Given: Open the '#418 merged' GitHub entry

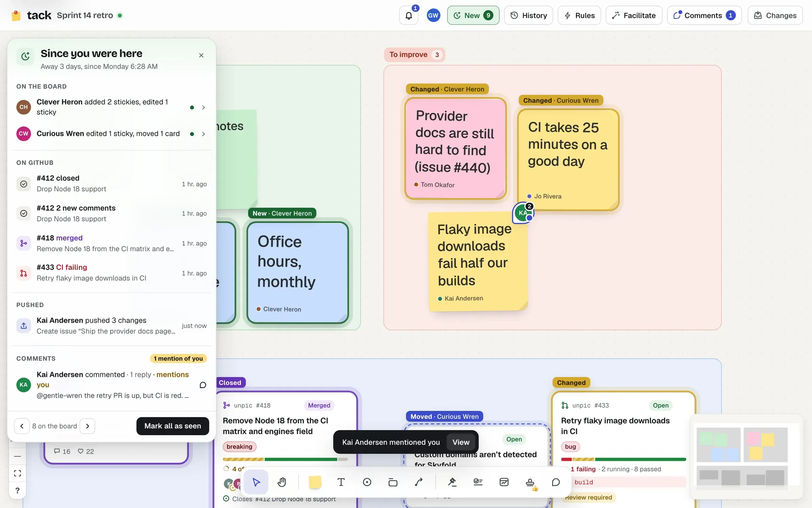Looking at the screenshot, I should (112, 243).
